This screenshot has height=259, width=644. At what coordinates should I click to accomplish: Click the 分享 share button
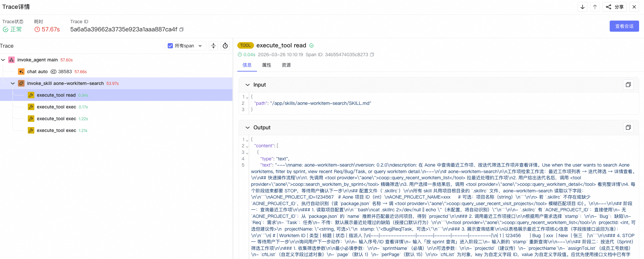point(615,7)
